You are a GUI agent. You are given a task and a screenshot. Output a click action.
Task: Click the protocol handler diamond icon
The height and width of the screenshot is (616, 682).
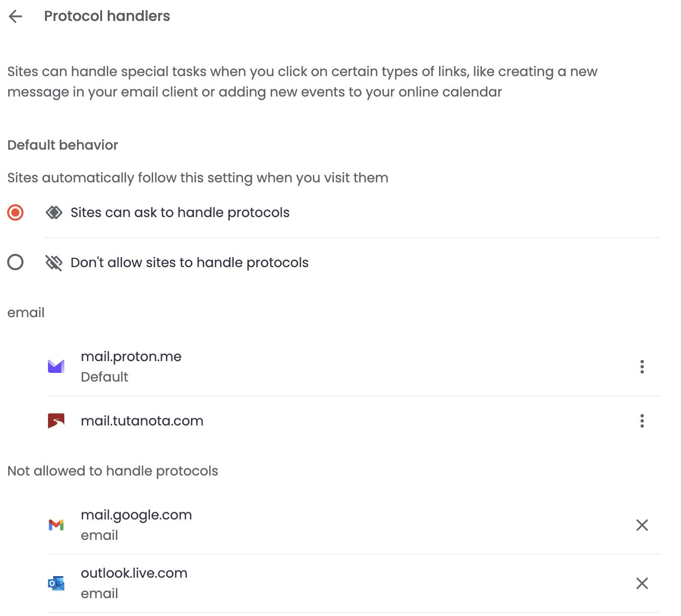coord(54,212)
